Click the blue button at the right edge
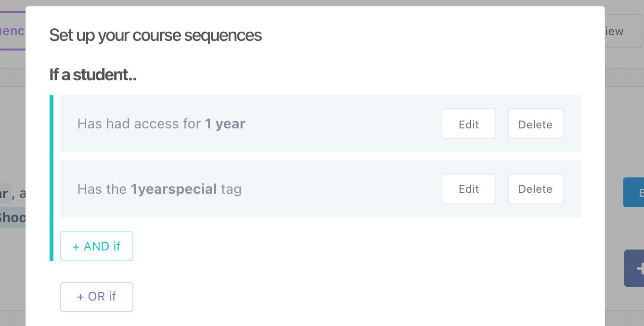This screenshot has width=644, height=326. click(634, 192)
